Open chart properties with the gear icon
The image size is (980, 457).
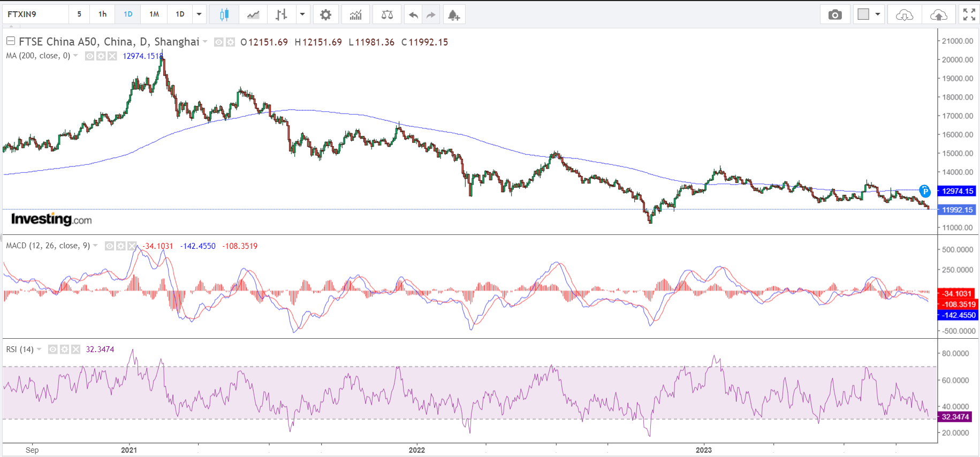tap(325, 14)
